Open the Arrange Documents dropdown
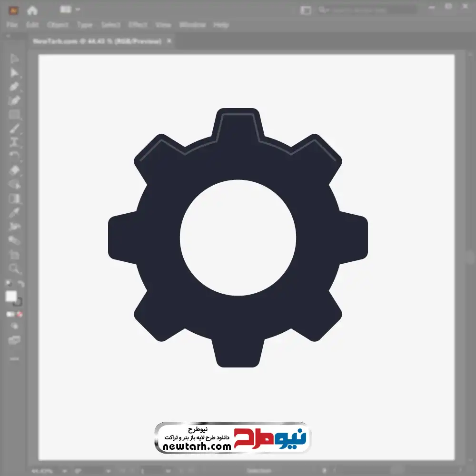The image size is (476, 476). tap(70, 10)
